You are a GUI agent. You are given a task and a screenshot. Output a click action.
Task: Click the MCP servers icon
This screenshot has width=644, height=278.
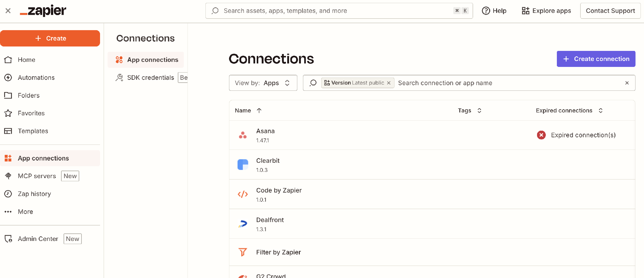tap(8, 176)
